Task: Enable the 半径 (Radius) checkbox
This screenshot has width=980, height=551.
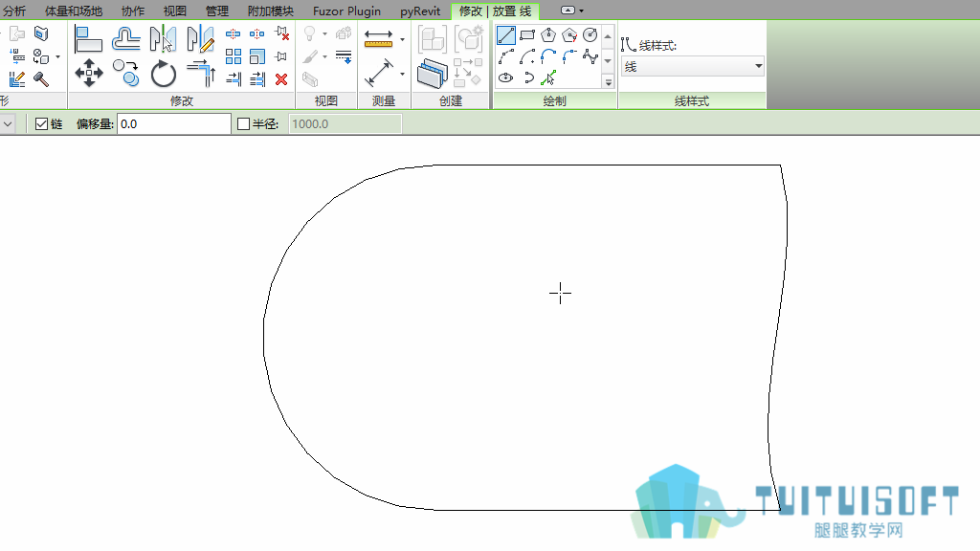Action: (x=244, y=123)
